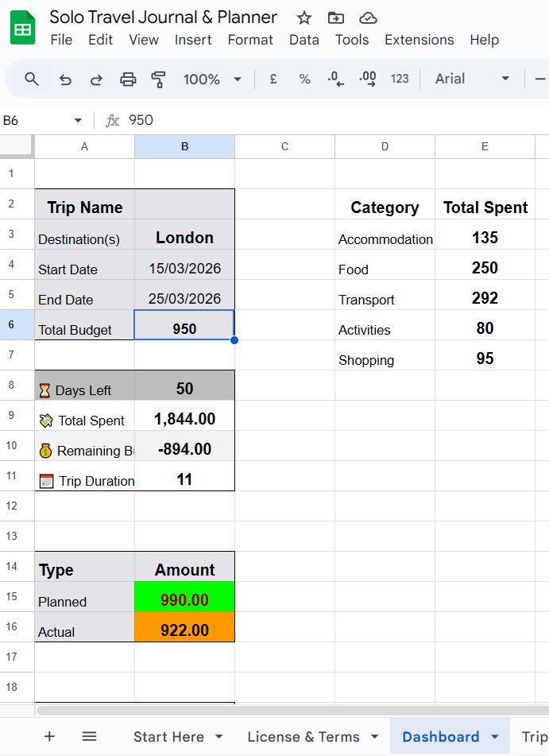Redo the last undone action
The image size is (549, 756).
pyautogui.click(x=96, y=79)
